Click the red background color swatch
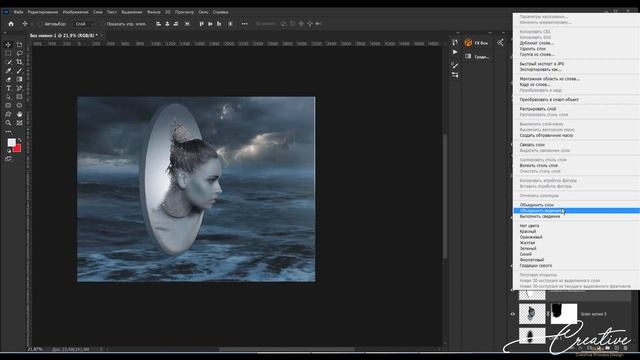Screen dimensions: 640x360 pos(17,149)
